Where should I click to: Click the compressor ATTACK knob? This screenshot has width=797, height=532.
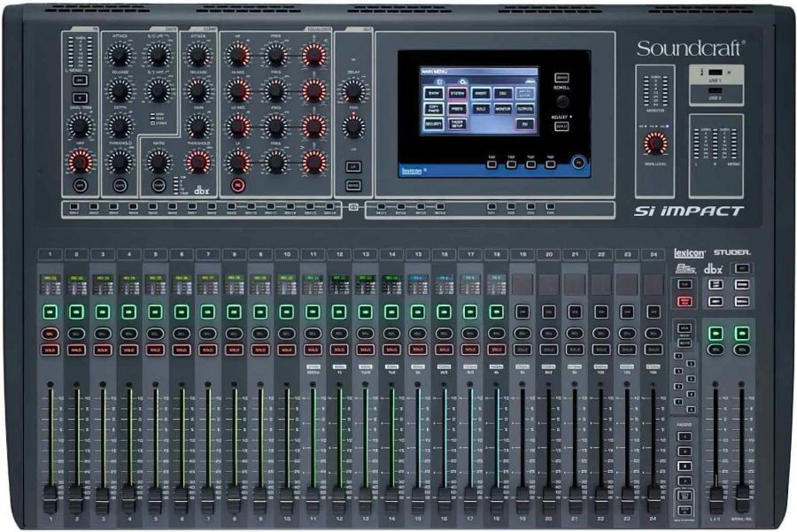[x=198, y=54]
